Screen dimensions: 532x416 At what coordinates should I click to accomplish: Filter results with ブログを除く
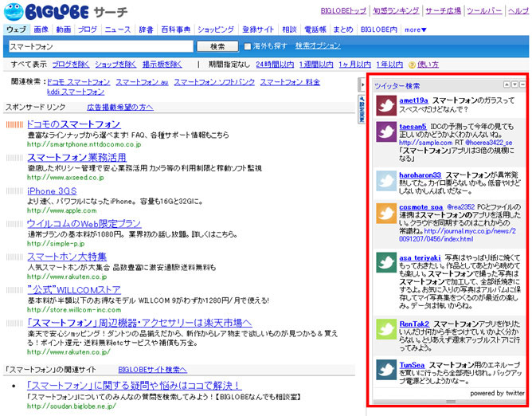[x=71, y=65]
